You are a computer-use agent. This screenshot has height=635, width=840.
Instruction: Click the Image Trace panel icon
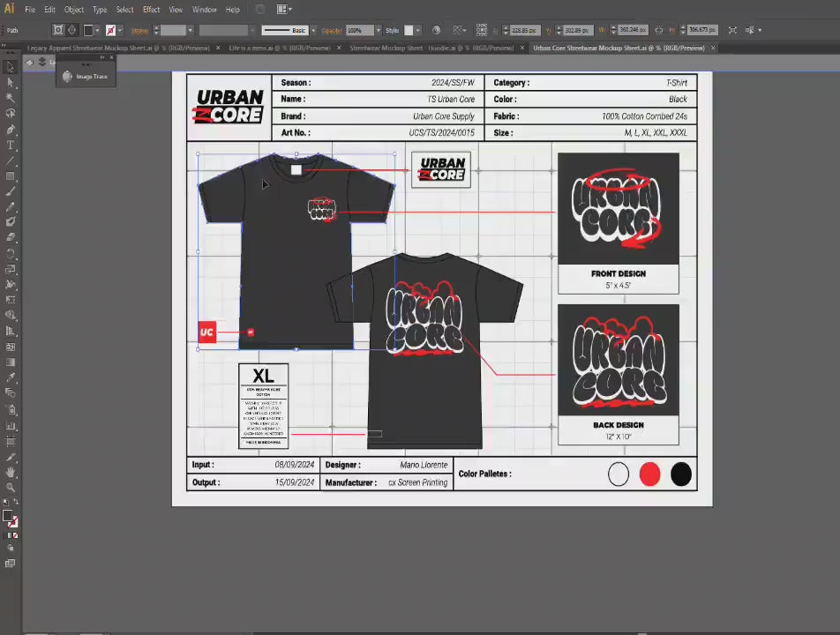[x=68, y=77]
